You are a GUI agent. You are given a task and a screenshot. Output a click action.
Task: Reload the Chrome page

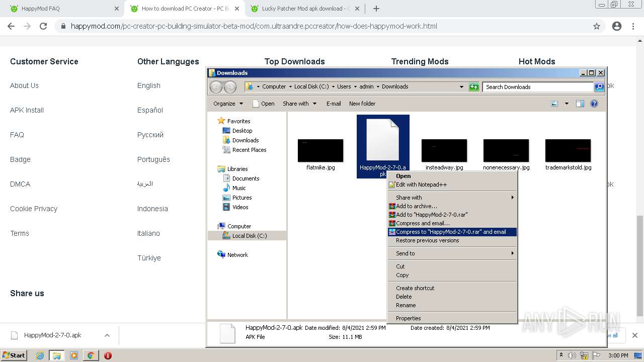click(x=43, y=26)
